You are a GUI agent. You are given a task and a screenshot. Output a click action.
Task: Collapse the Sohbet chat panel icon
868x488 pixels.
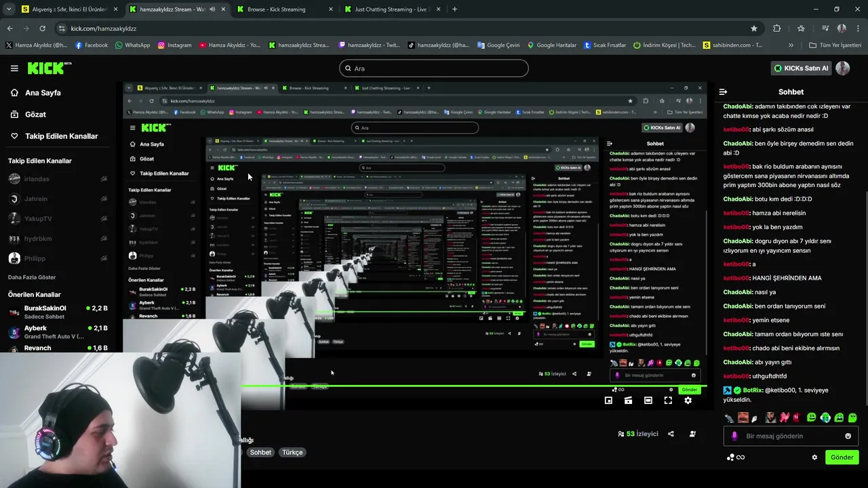pos(723,91)
